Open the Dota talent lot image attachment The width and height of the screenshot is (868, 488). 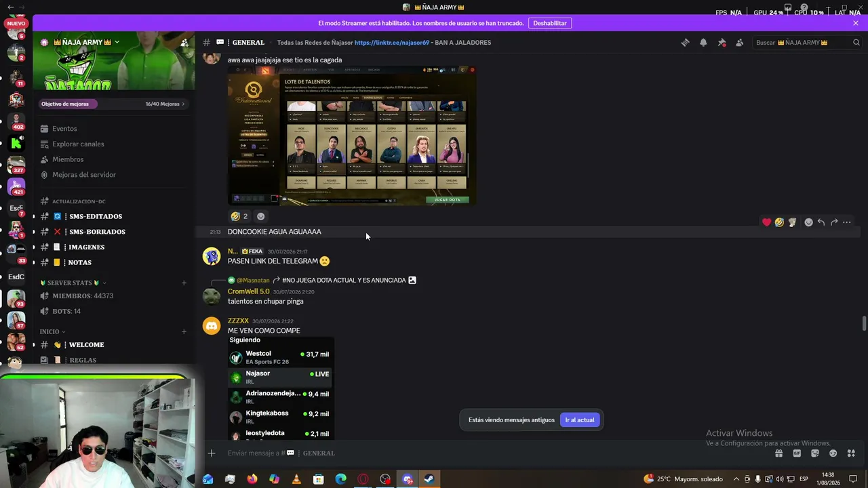pos(352,136)
